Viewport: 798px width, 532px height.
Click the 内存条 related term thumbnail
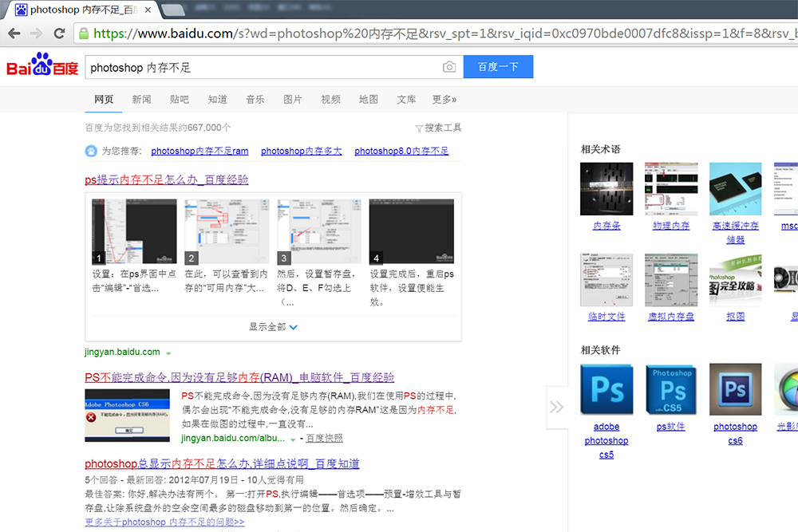(606, 189)
